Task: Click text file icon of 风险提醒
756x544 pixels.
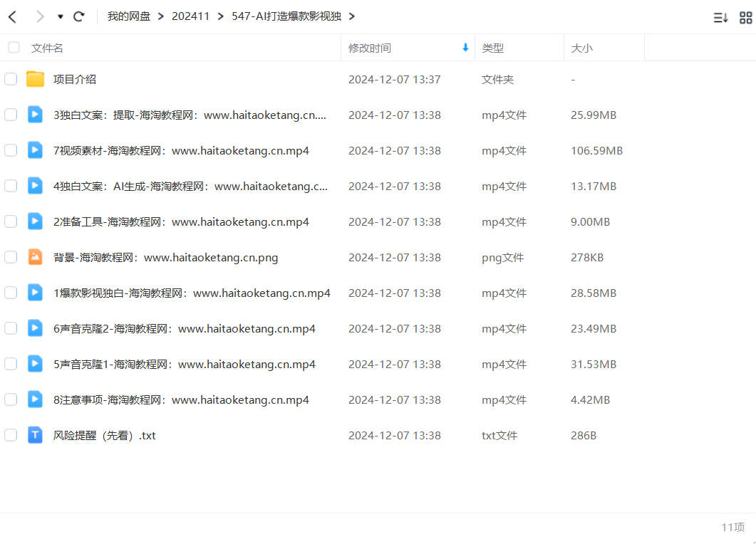Action: click(x=35, y=435)
